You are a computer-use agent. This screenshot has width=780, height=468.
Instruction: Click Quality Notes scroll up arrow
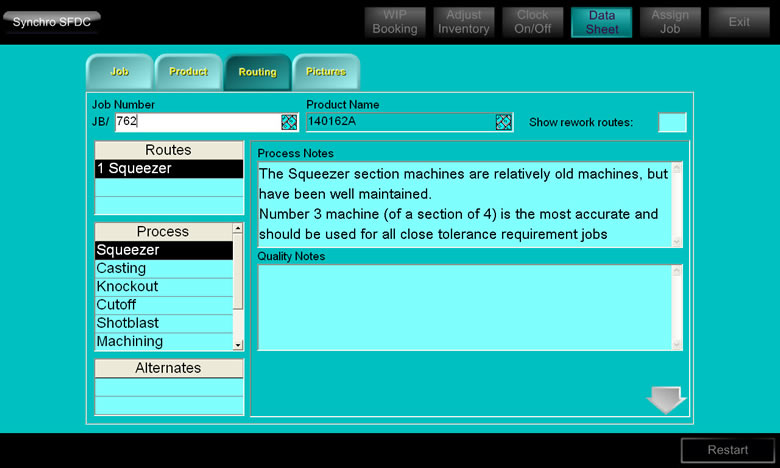pyautogui.click(x=677, y=271)
